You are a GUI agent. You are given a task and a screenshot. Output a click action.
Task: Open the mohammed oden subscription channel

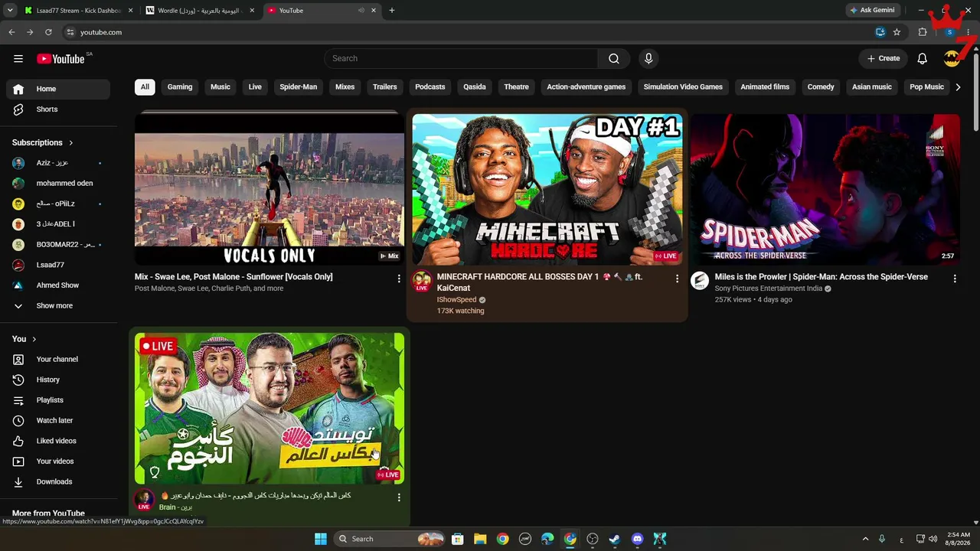(x=58, y=184)
